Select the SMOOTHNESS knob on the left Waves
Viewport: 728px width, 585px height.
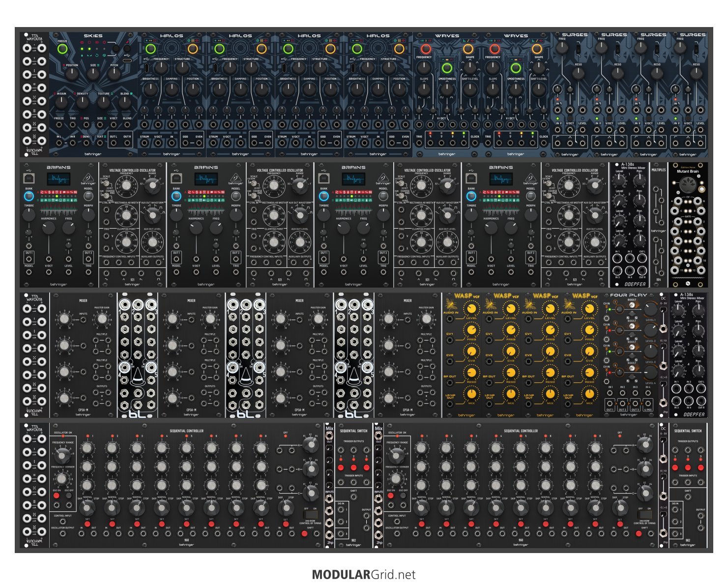pyautogui.click(x=447, y=89)
